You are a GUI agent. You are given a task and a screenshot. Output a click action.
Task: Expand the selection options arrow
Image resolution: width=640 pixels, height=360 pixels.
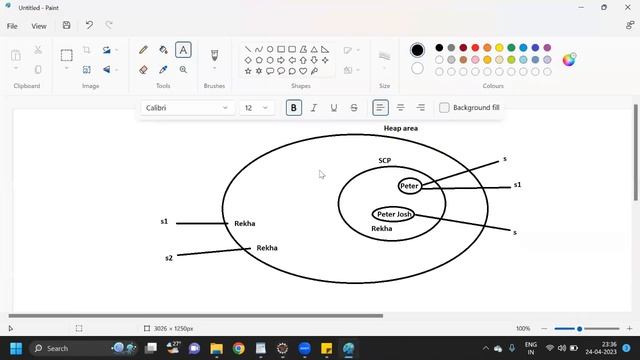pyautogui.click(x=67, y=68)
